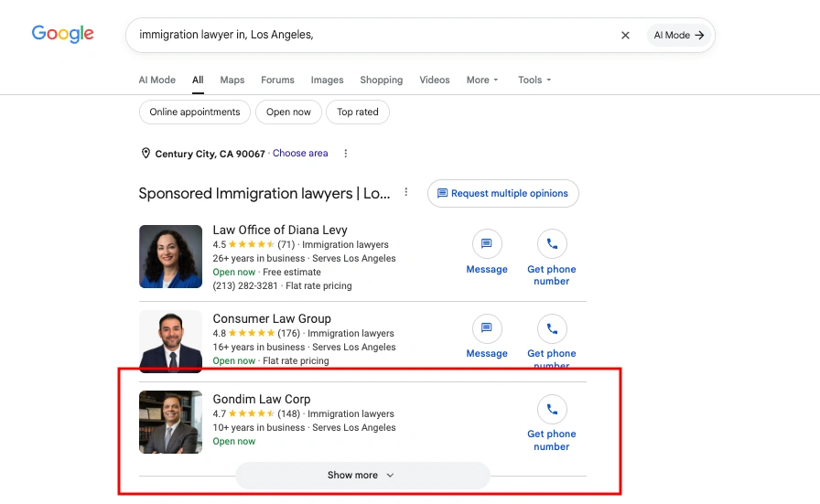Open the Videos tab
Viewport: 820px width, 504px height.
coord(435,80)
